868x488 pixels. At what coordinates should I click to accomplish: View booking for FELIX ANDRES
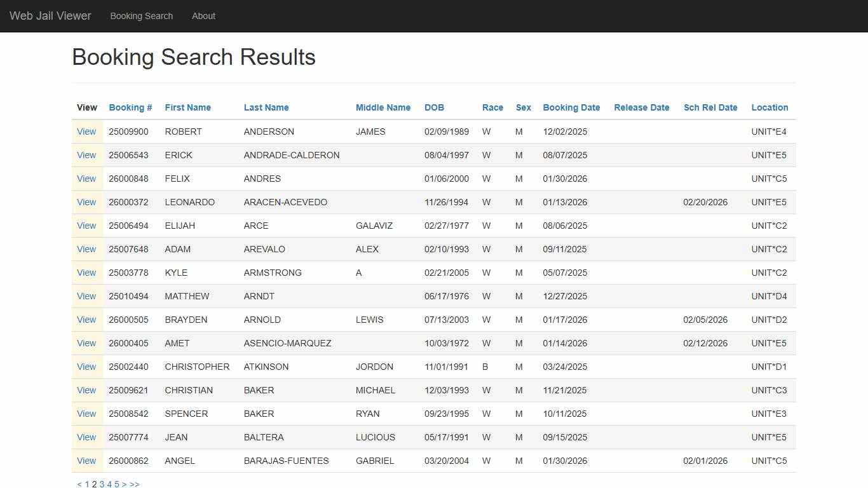tap(86, 179)
